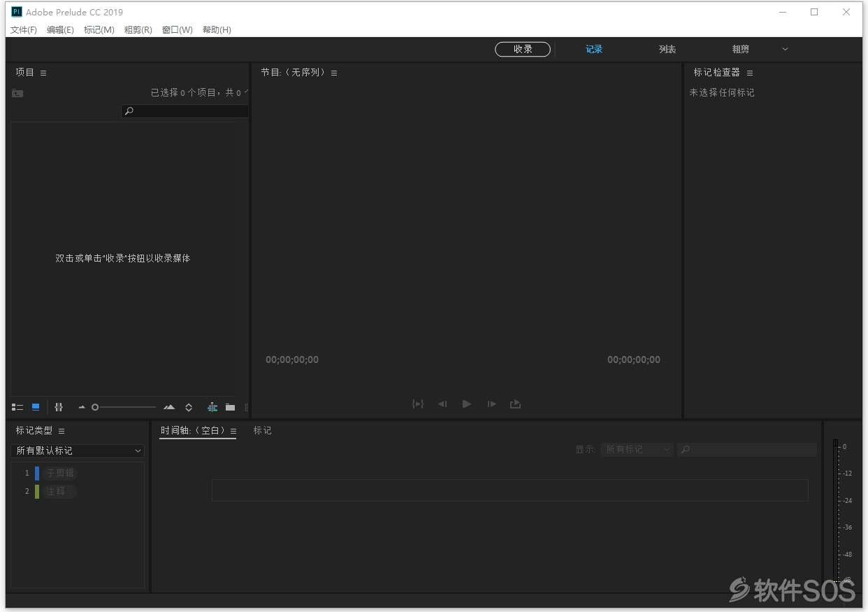Expand the workspace overflow chevron
868x612 pixels.
(x=785, y=49)
